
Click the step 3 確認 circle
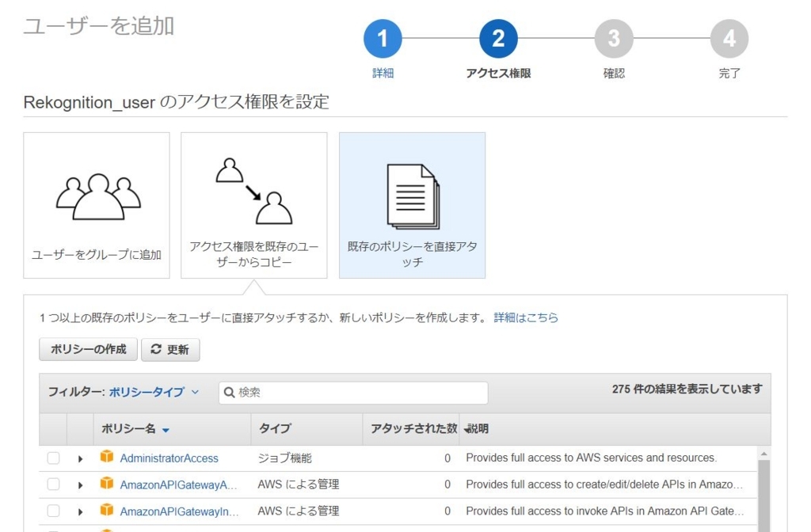pyautogui.click(x=614, y=39)
